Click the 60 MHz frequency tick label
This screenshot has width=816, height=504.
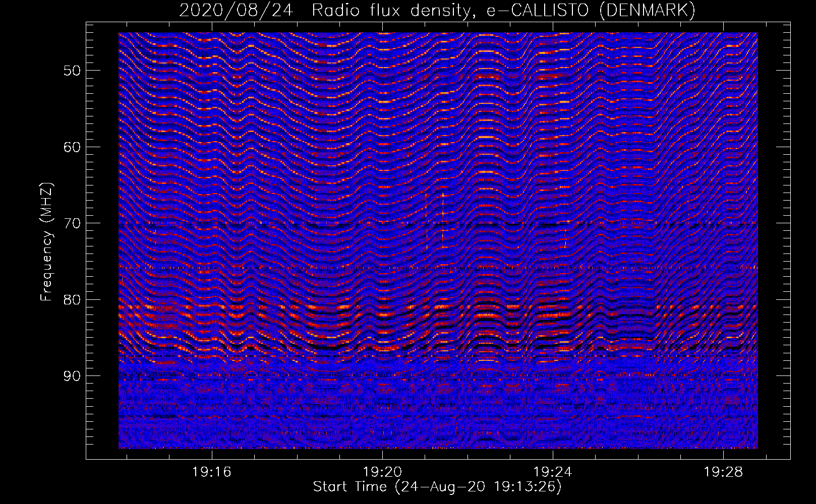point(72,147)
